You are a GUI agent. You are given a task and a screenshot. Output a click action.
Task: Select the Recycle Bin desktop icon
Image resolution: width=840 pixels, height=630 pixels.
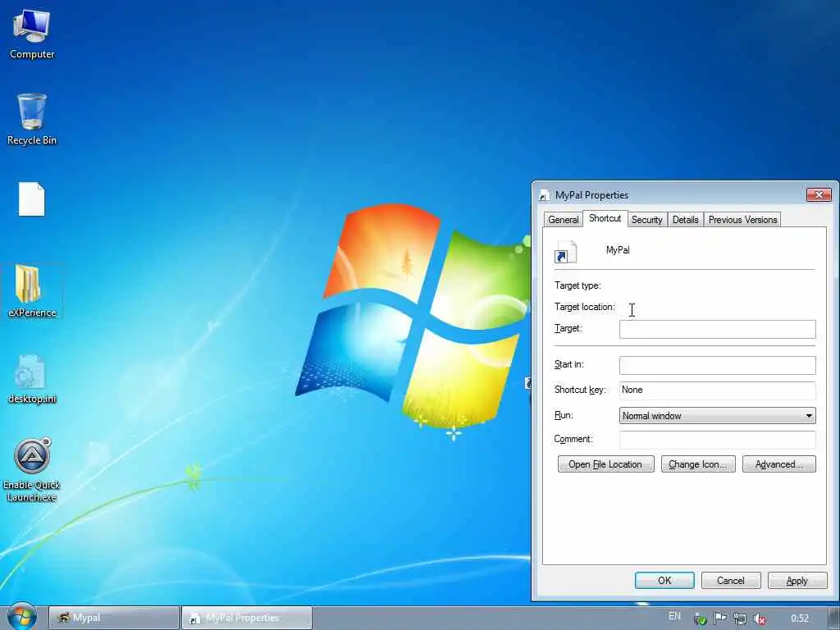[32, 119]
